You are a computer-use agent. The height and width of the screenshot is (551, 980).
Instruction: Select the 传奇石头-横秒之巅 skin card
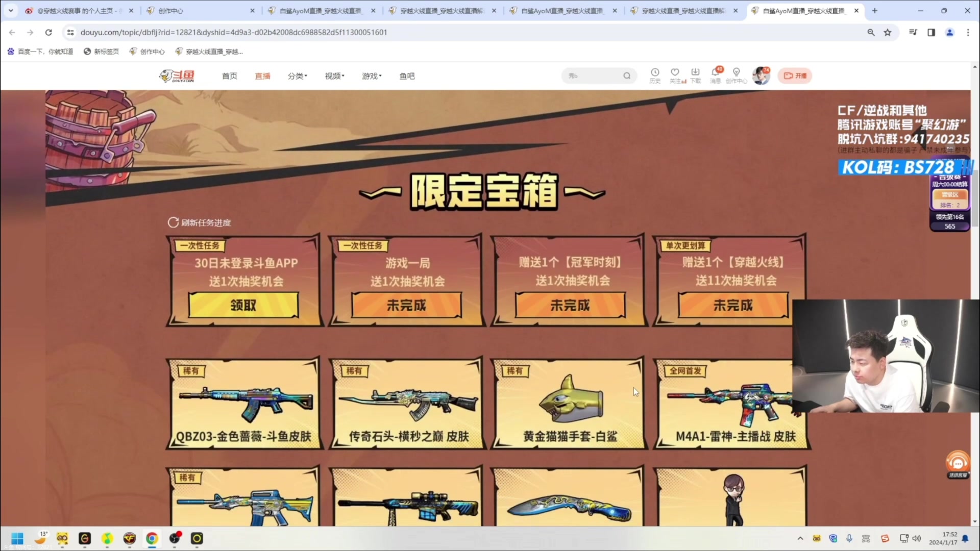(x=407, y=404)
